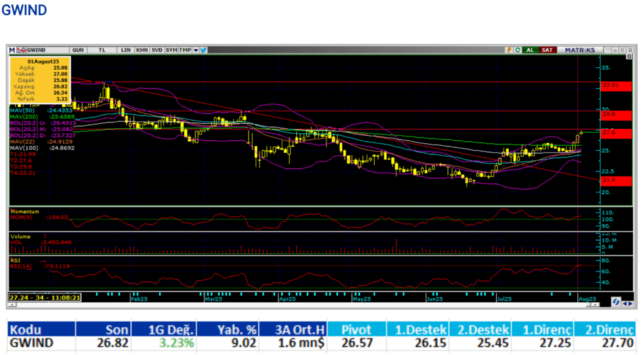This screenshot has height=355, width=644.
Task: Click the 2.Direnç column header
Action: tap(604, 330)
